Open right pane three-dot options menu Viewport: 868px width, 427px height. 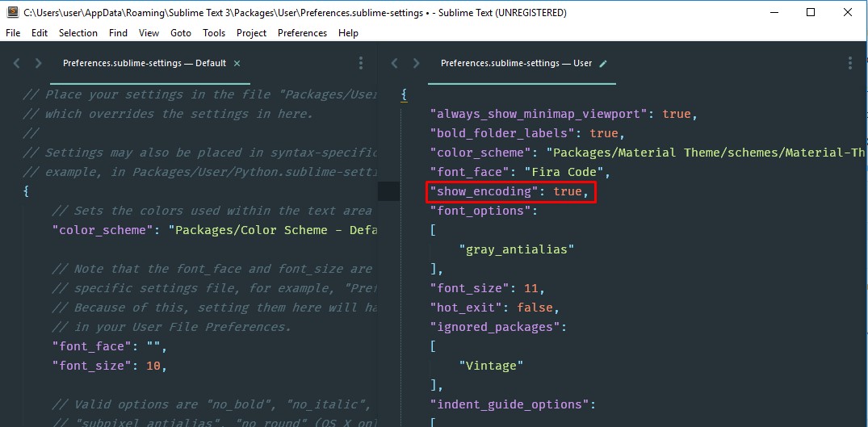tap(849, 63)
